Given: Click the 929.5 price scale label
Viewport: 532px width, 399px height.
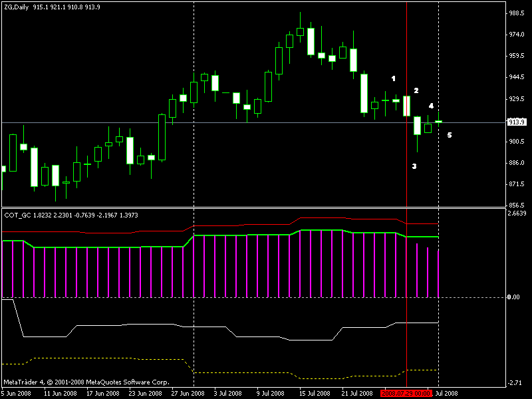Looking at the screenshot, I should tap(517, 99).
